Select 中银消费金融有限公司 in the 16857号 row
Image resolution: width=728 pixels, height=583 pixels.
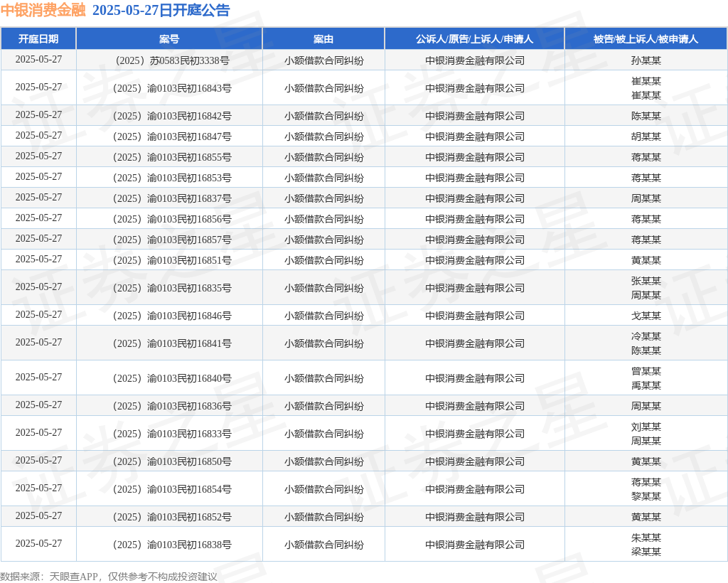(x=474, y=240)
